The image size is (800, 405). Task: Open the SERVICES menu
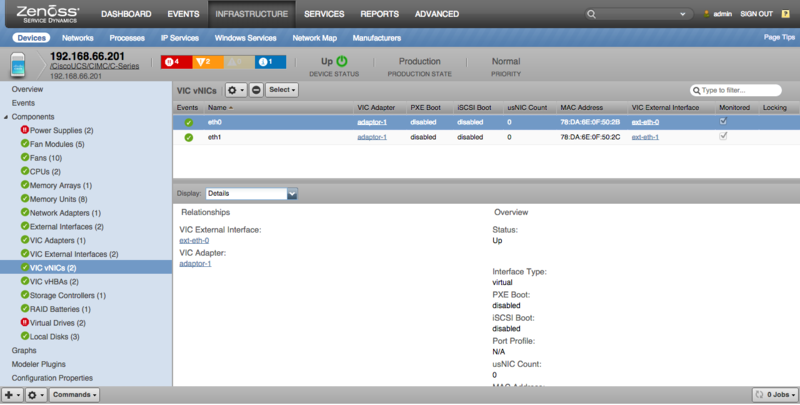(x=324, y=14)
